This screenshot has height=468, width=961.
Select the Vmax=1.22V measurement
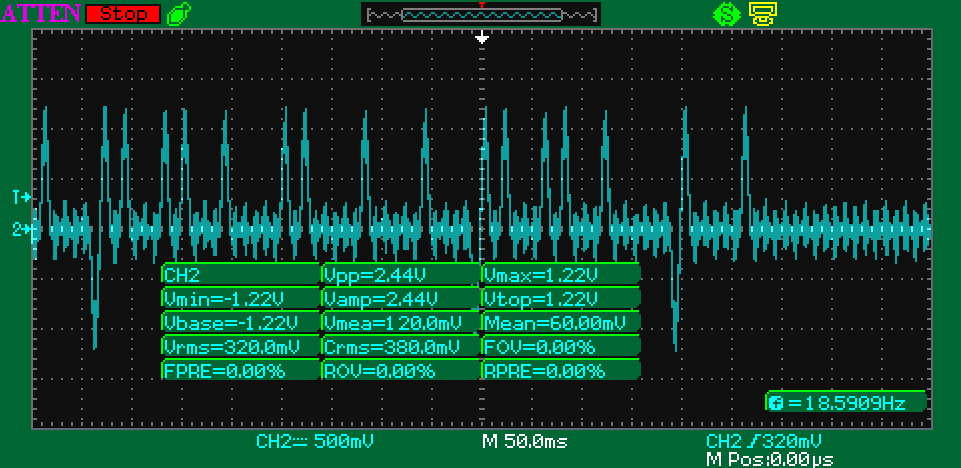560,274
